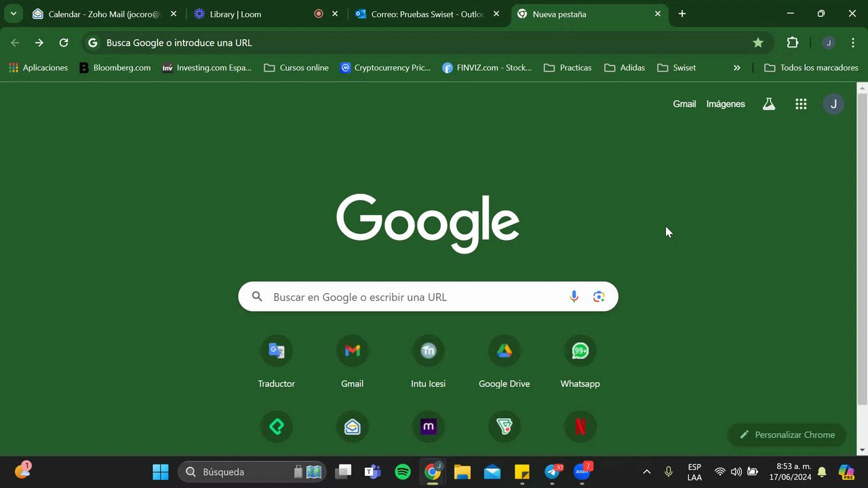
Task: Switch to Library | Loom tab
Action: pos(264,14)
